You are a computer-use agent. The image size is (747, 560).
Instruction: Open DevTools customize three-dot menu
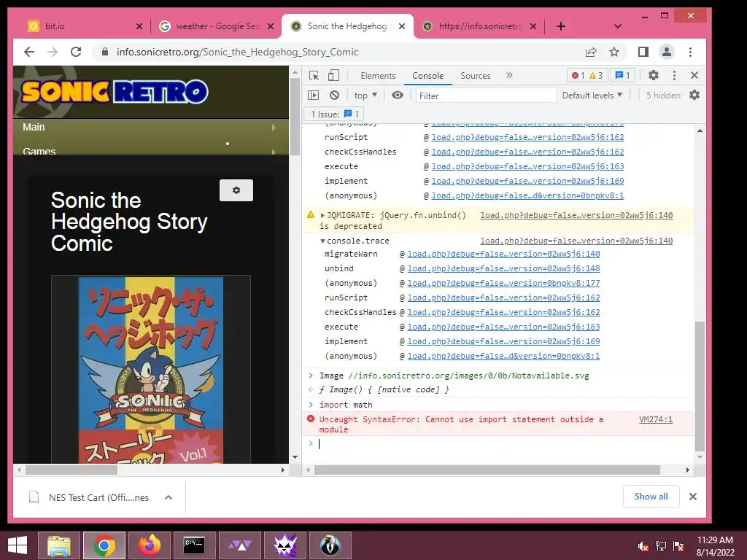[x=674, y=75]
